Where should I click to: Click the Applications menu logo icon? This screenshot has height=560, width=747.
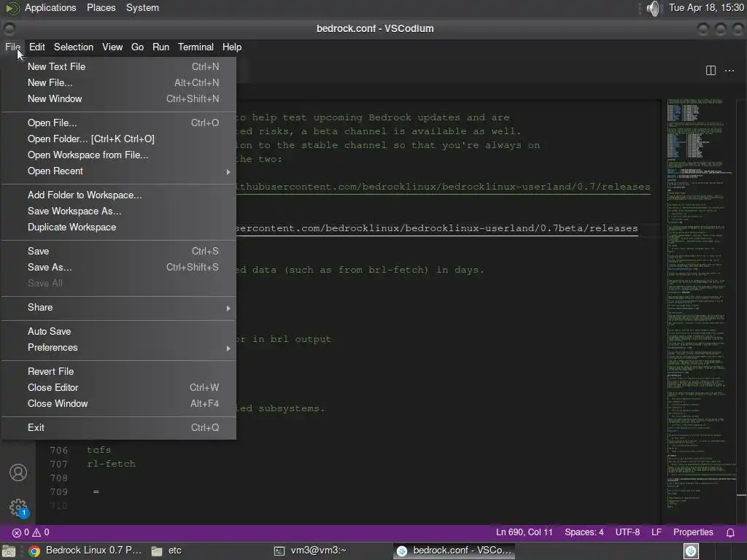[x=12, y=8]
